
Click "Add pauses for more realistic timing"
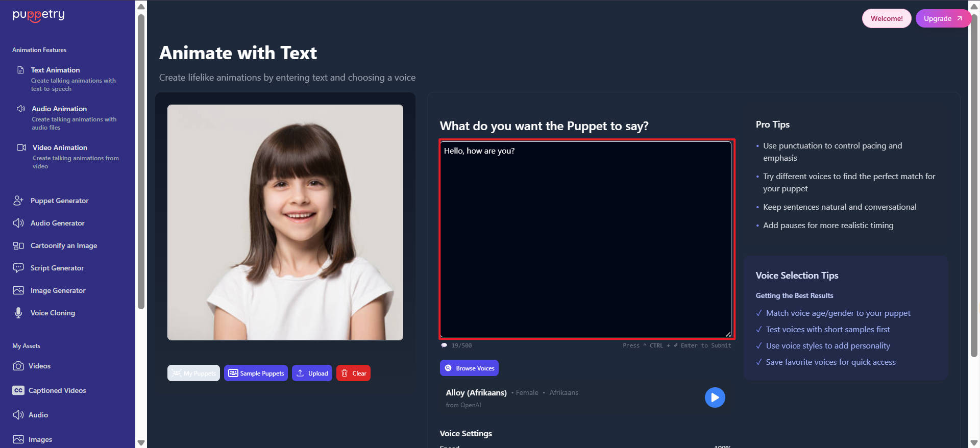click(828, 226)
